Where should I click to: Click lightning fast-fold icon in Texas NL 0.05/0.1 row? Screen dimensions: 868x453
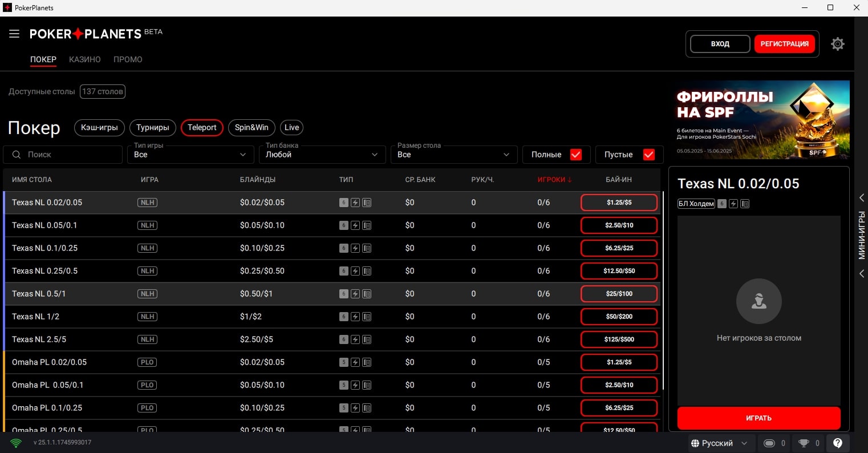click(x=355, y=225)
